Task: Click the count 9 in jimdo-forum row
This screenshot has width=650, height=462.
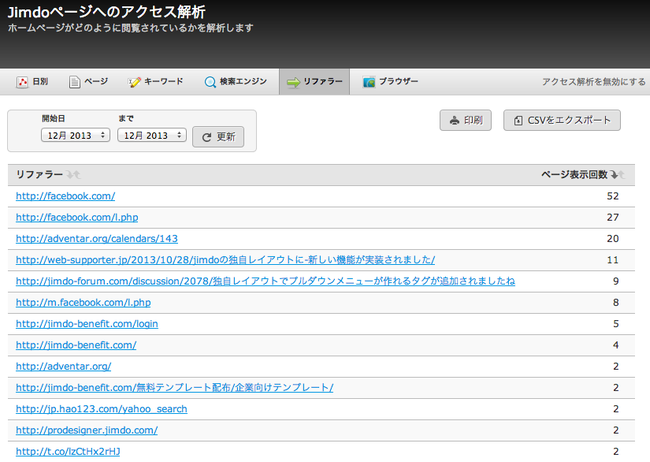Action: [x=616, y=281]
